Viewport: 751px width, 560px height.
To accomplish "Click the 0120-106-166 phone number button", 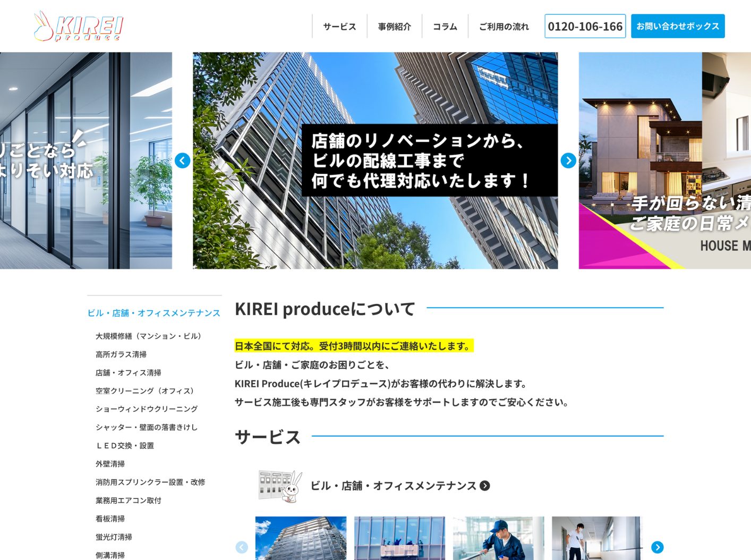I will (585, 26).
